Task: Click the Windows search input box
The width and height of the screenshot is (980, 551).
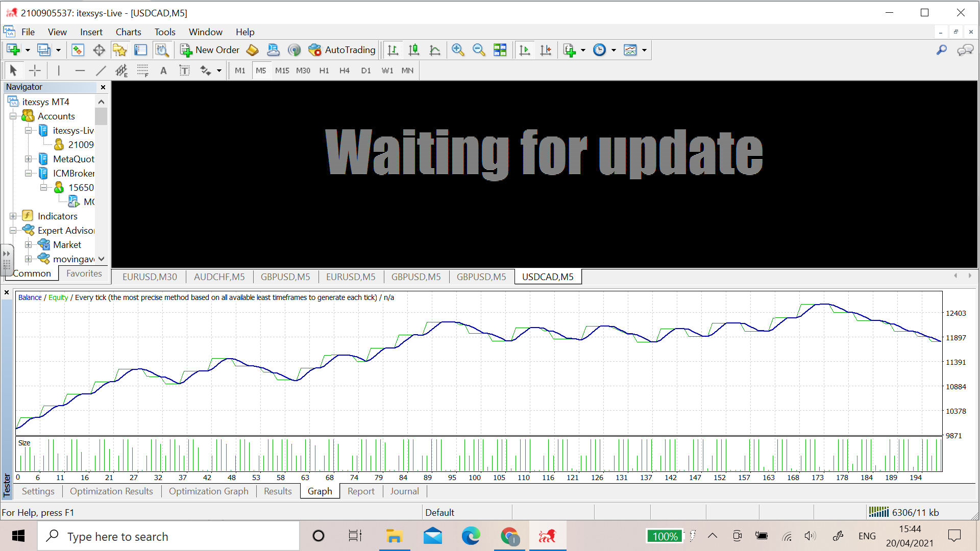Action: click(x=168, y=536)
